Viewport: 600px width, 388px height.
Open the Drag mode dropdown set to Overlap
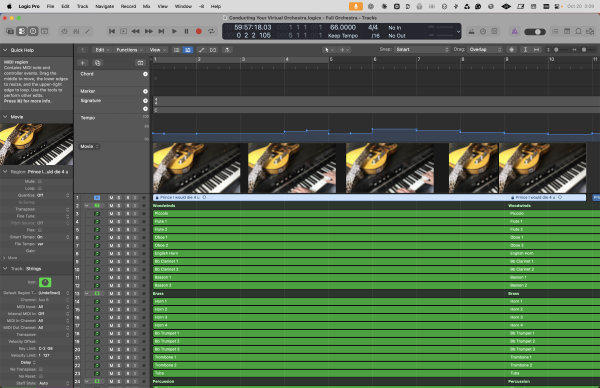(x=485, y=50)
